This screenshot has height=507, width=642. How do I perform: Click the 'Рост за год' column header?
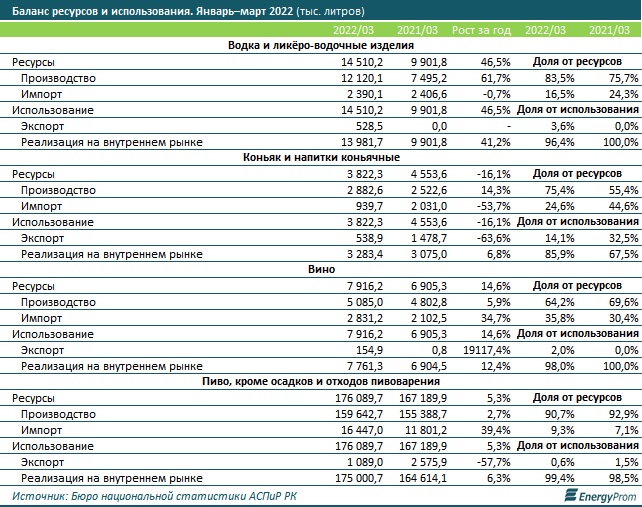pos(481,30)
